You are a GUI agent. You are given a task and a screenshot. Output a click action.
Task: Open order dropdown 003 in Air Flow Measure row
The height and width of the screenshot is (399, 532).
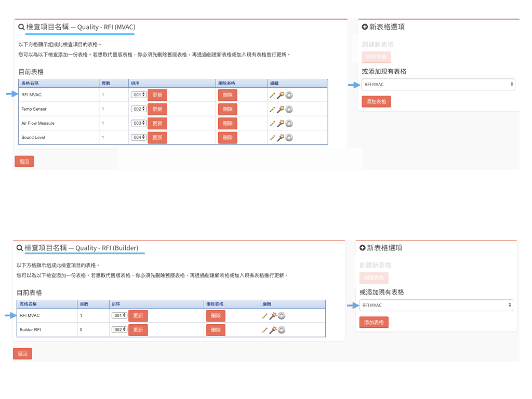pyautogui.click(x=139, y=123)
